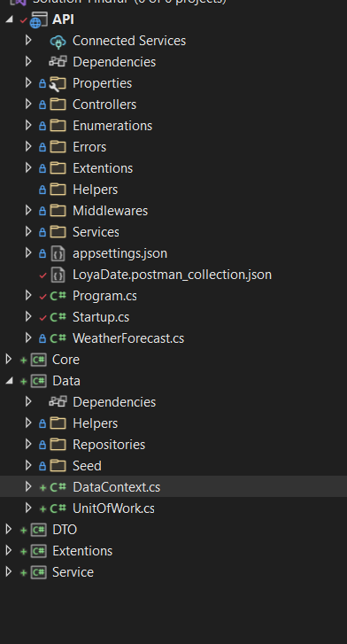Click the Startup.cs C# file icon
347x644 pixels.
pyautogui.click(x=58, y=317)
